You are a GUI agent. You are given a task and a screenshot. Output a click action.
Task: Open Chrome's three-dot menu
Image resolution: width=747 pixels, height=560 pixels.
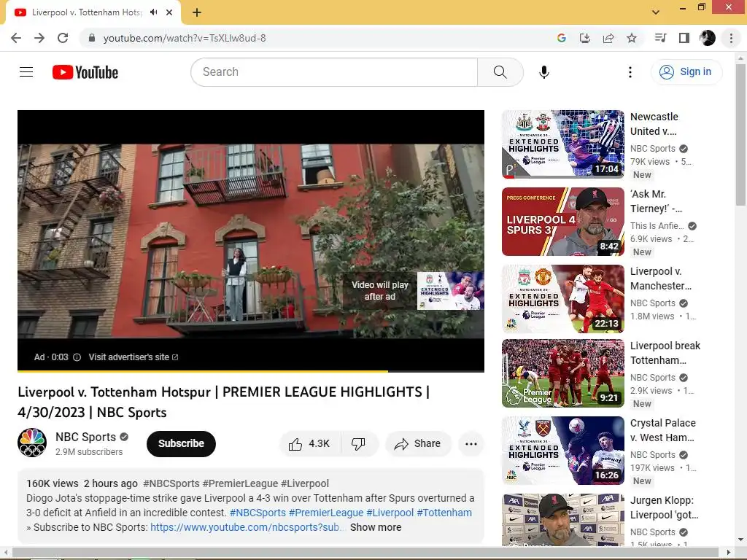tap(731, 38)
